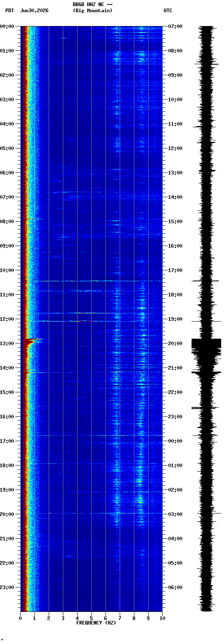The height and width of the screenshot is (644, 224).
Task: Click PDT time label '06:00'
Action: (7, 173)
